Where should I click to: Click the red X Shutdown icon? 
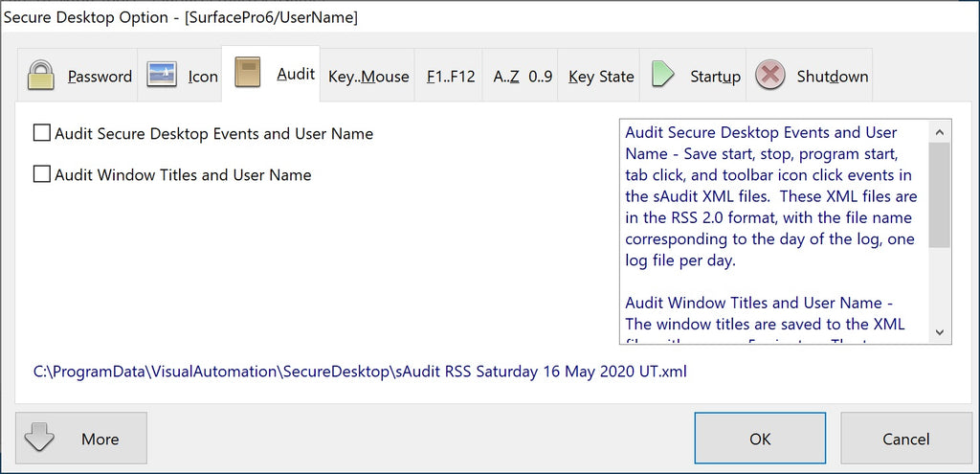(770, 76)
